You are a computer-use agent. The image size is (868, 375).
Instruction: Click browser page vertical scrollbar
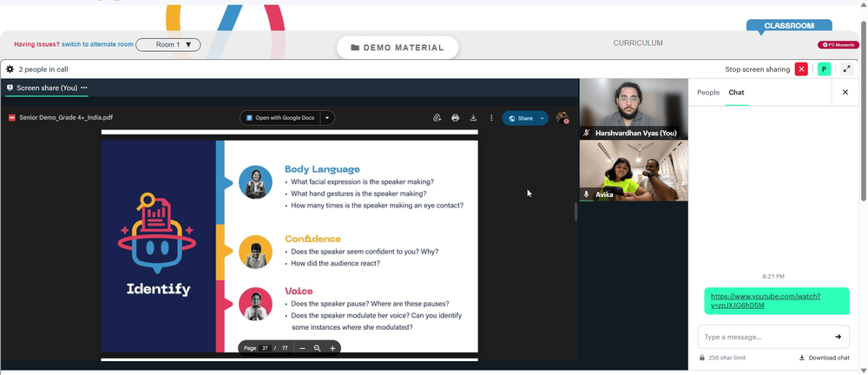click(x=864, y=111)
